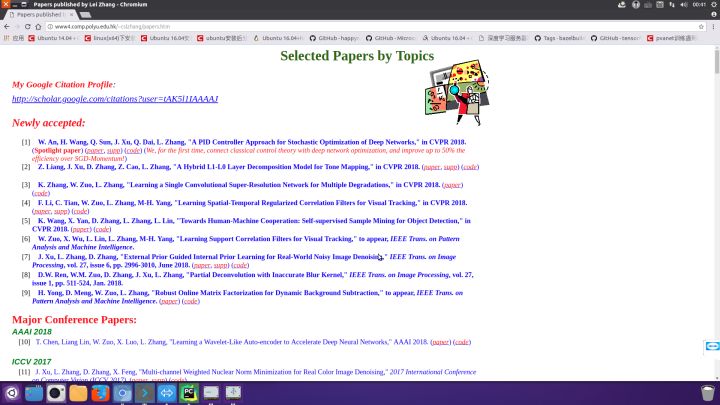The width and height of the screenshot is (720, 405).
Task: Open the Ubuntu 14.04 bookmark
Action: 53,38
